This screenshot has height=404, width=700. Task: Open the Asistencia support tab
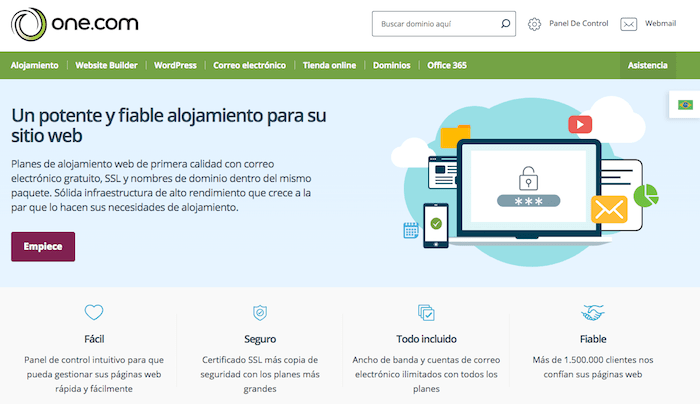647,65
